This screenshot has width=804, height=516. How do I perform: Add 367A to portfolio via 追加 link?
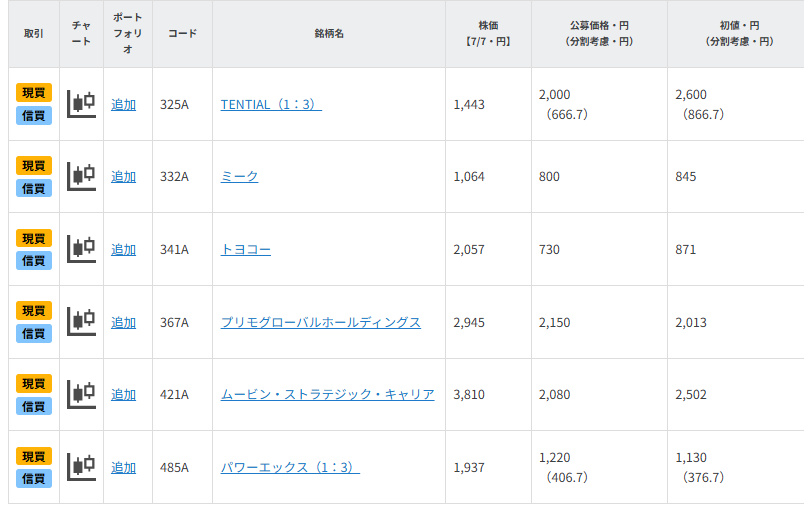click(124, 323)
